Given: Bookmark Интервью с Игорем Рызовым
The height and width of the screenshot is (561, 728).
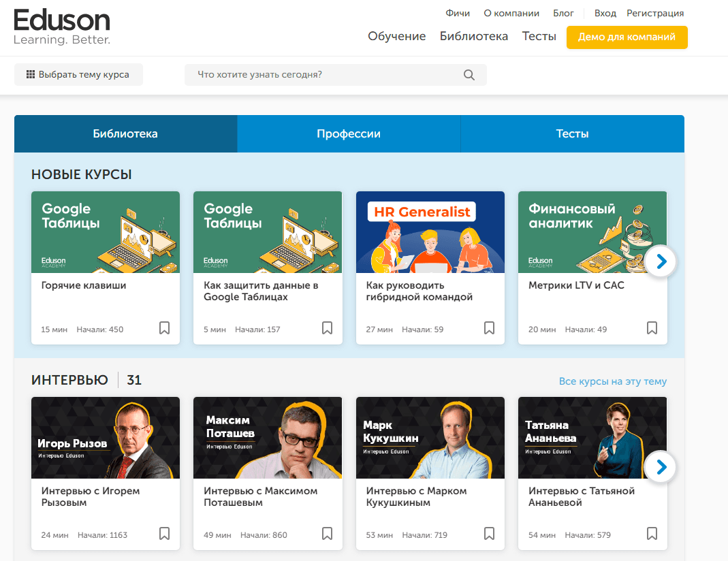Looking at the screenshot, I should tap(164, 534).
